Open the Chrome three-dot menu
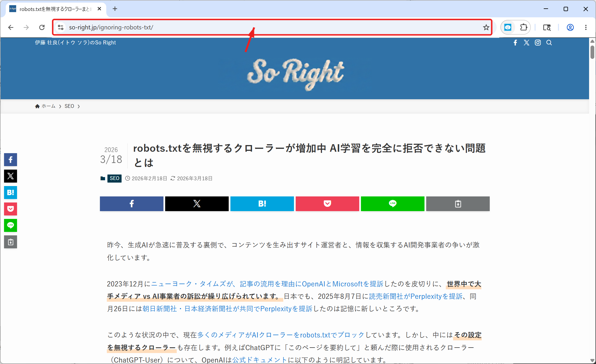 586,27
